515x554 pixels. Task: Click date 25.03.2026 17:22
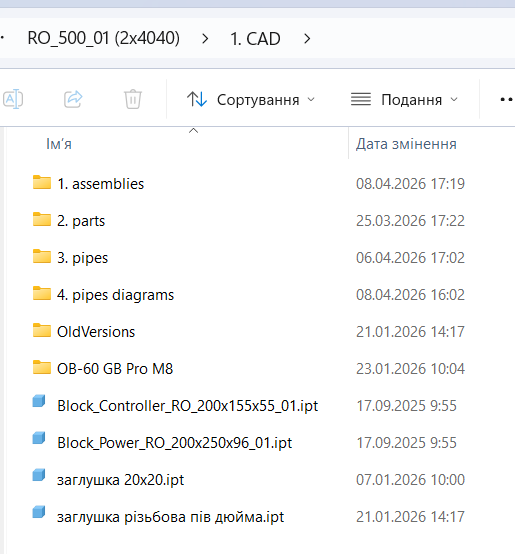pyautogui.click(x=410, y=221)
